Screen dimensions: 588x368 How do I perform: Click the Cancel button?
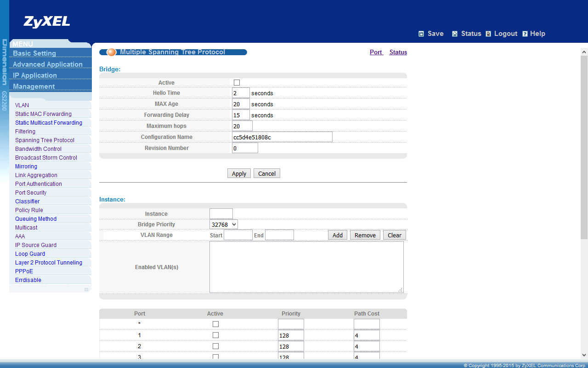point(267,173)
